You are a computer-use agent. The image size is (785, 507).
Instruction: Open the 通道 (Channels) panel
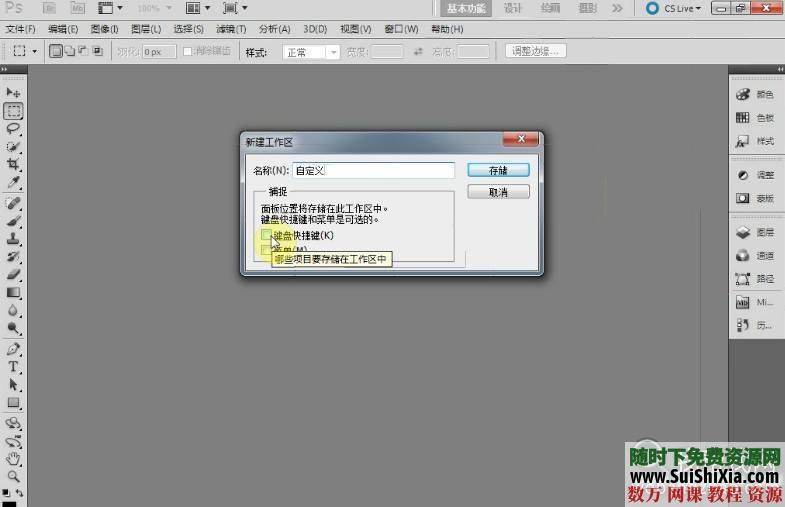(755, 256)
